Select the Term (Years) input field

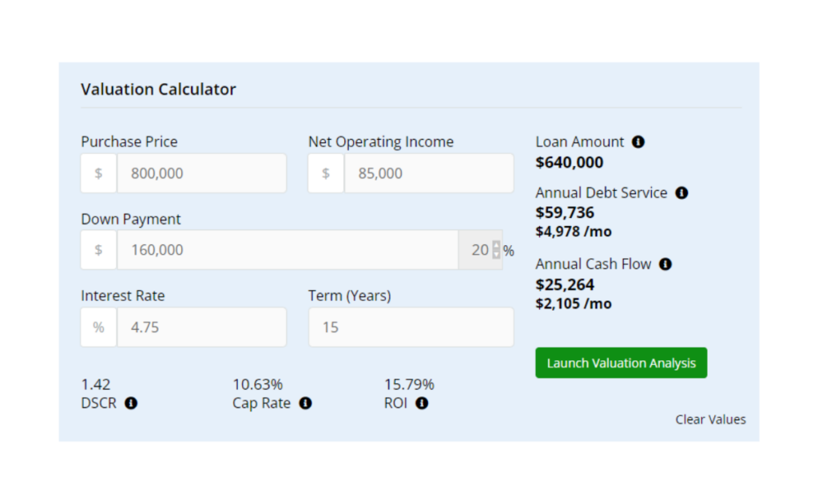tap(411, 327)
